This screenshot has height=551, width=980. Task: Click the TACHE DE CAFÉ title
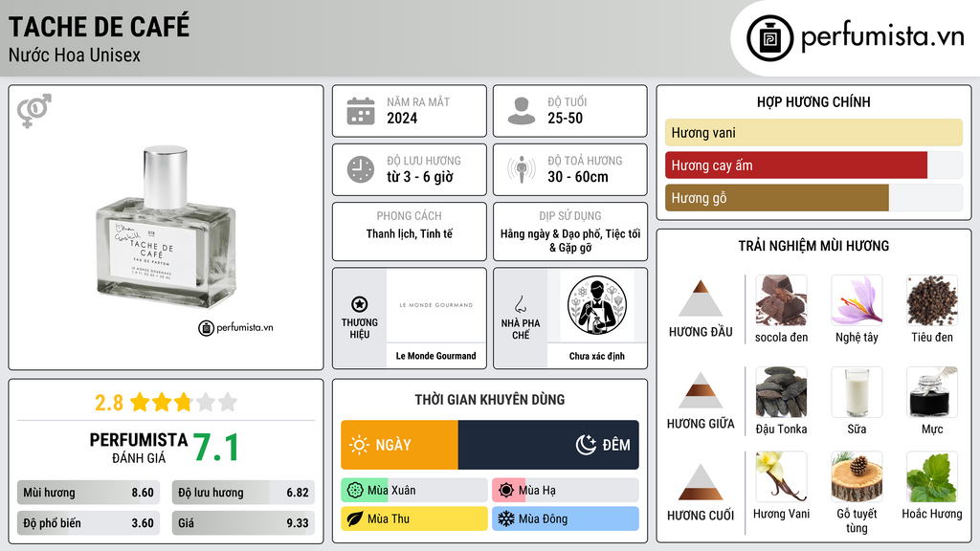click(99, 27)
